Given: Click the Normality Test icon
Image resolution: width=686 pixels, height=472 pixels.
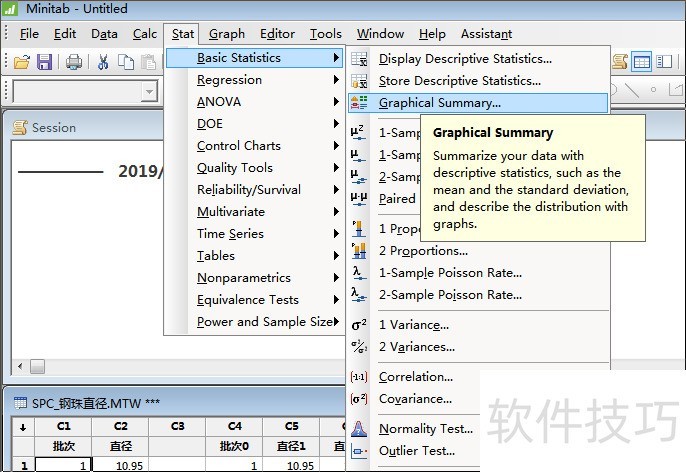Looking at the screenshot, I should tap(359, 429).
